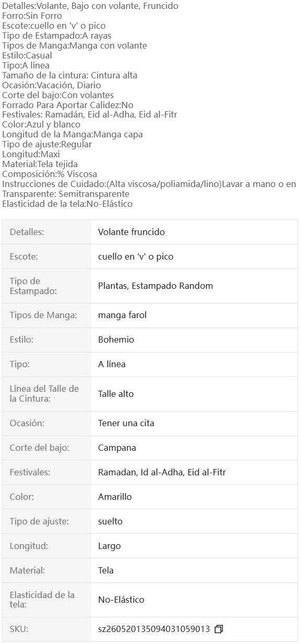Click the 'Material:Tela tejida' text line

(40, 165)
